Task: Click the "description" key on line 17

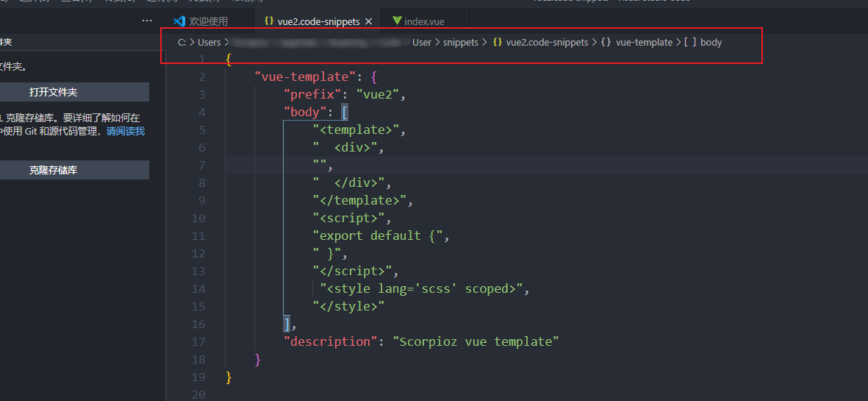Action: pos(331,341)
